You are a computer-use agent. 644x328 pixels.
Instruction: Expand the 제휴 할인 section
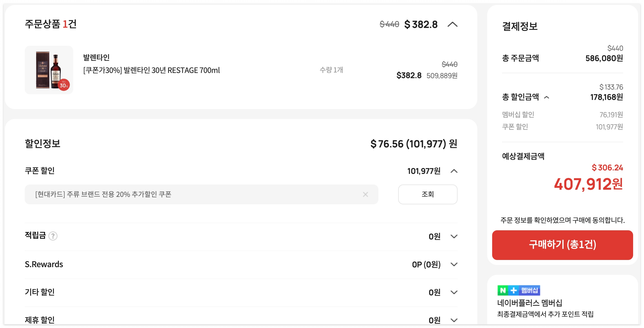click(454, 320)
